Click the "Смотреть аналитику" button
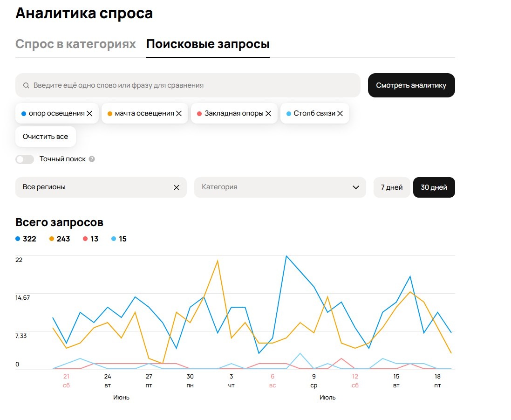 tap(411, 85)
